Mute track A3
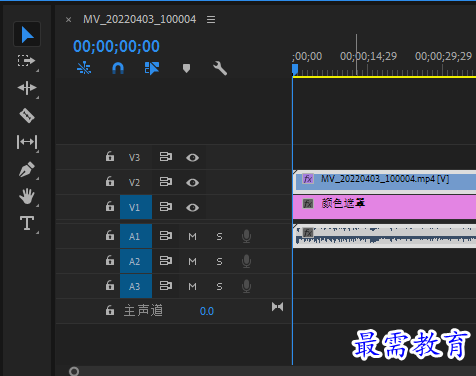The image size is (476, 376). (192, 286)
